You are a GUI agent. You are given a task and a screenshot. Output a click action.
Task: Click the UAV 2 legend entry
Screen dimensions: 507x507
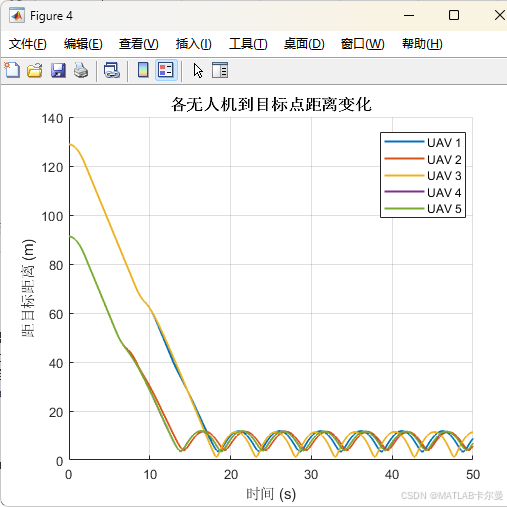click(423, 159)
